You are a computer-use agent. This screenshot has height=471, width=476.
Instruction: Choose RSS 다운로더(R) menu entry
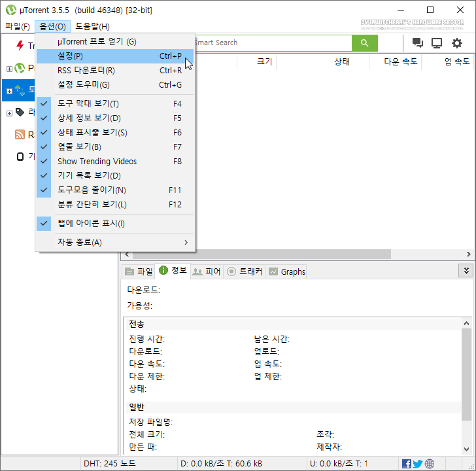point(115,71)
